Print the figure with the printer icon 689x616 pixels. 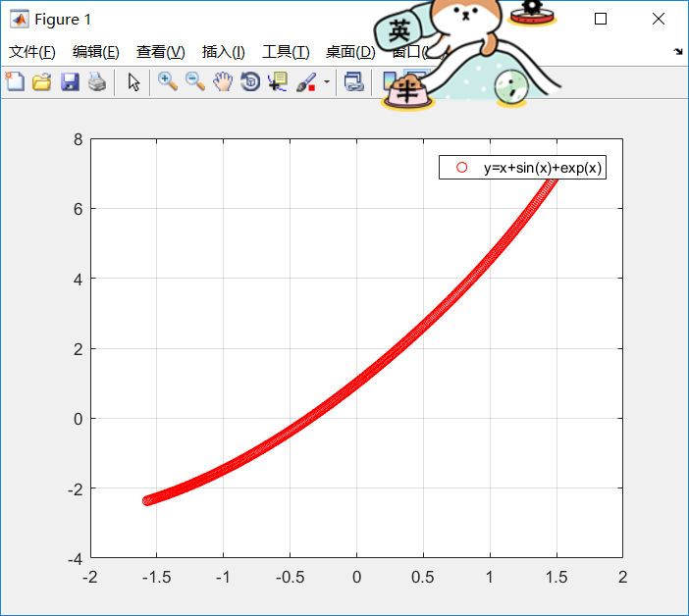(97, 82)
